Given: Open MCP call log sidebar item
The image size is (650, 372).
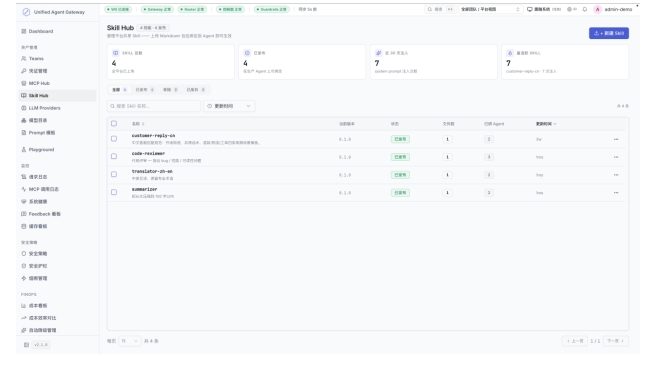Looking at the screenshot, I should point(44,189).
